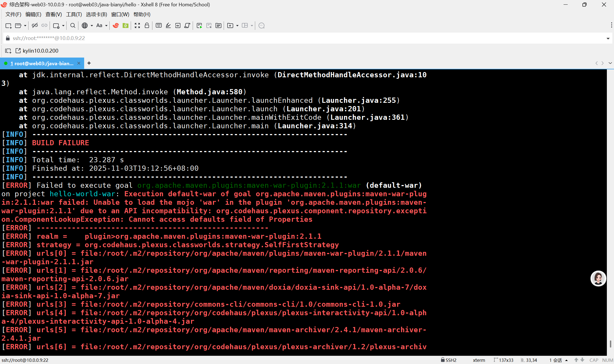Start script recording play icon
614x364 pixels.
(x=199, y=25)
